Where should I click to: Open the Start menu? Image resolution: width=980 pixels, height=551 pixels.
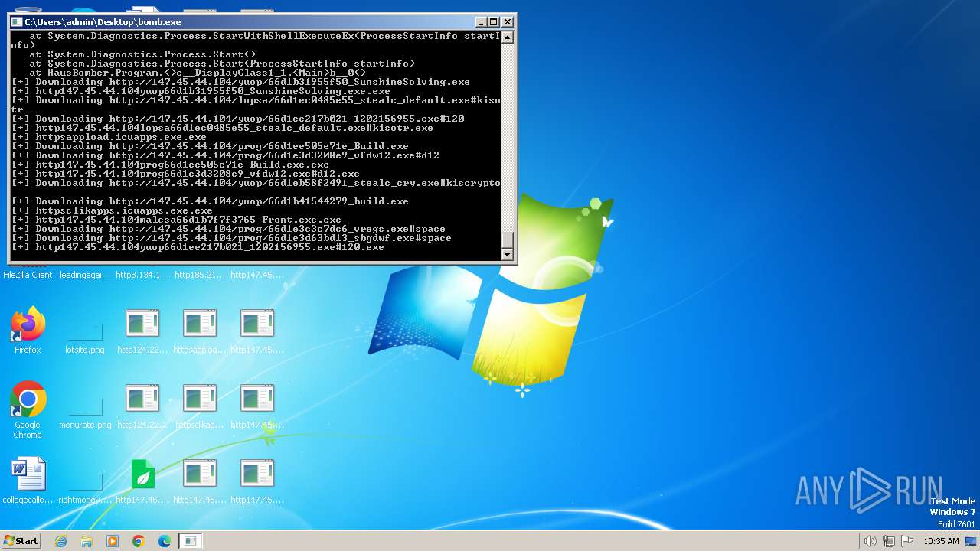click(x=21, y=541)
